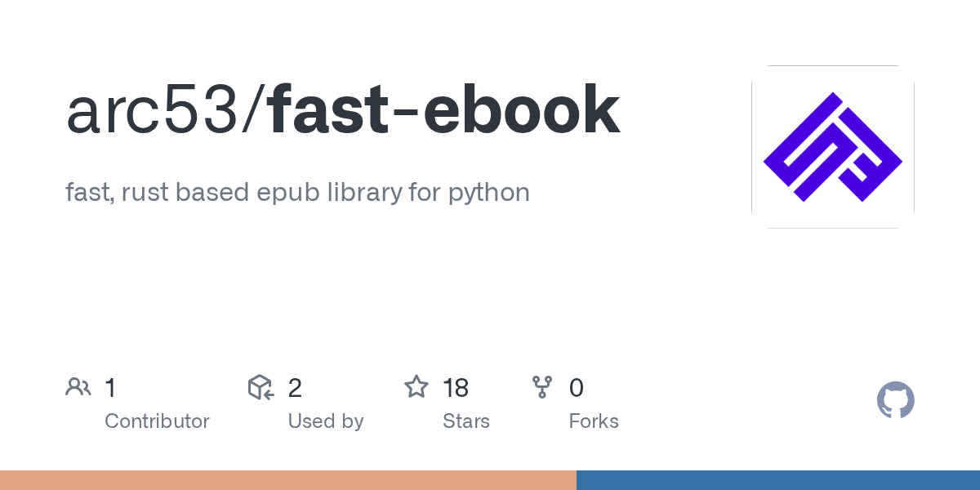
Task: Click the arc53 purple logo avatar
Action: (x=832, y=147)
